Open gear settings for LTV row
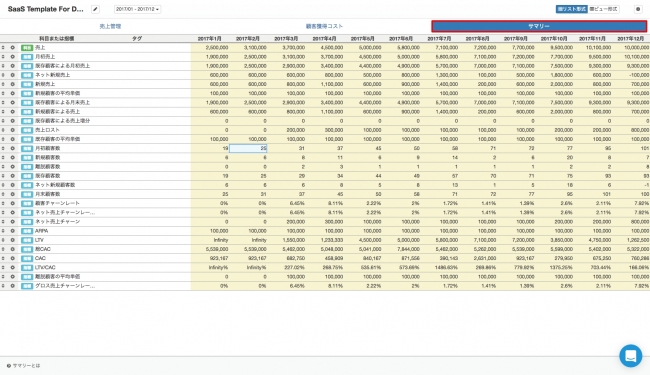The image size is (650, 375). pos(12,240)
